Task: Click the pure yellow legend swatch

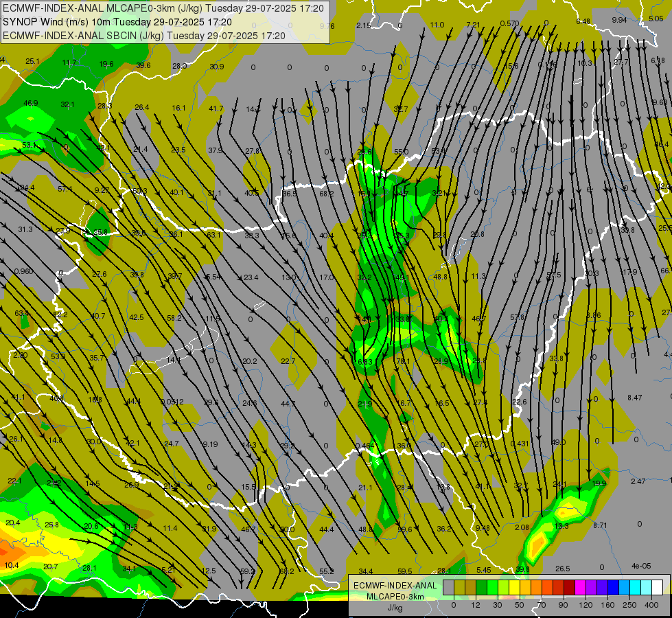Action: (x=514, y=587)
